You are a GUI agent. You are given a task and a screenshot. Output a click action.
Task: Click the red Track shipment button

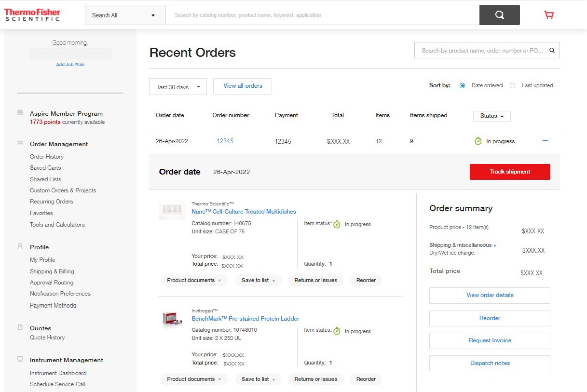pyautogui.click(x=510, y=172)
